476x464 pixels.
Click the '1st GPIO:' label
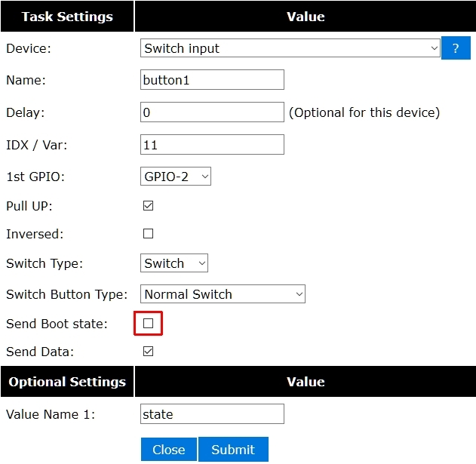35,177
